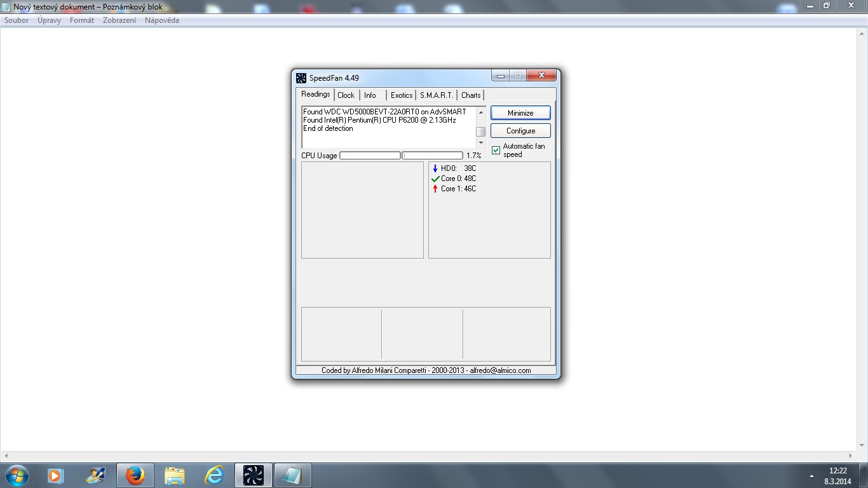
Task: Click the Core 1: 46C reading
Action: [458, 189]
